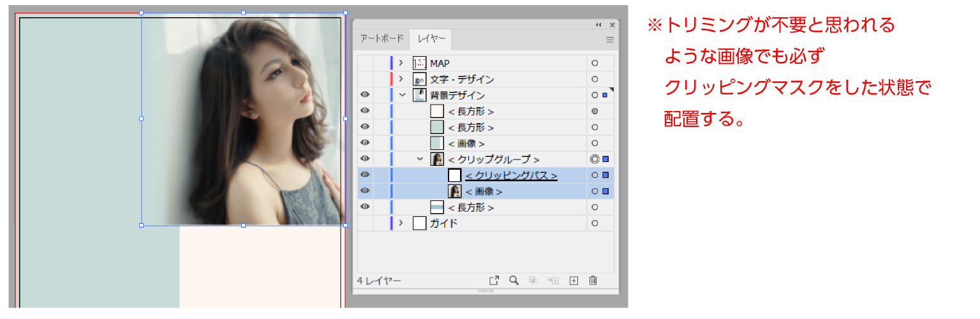Collapse the 背景デザイン layer chevron

402,95
